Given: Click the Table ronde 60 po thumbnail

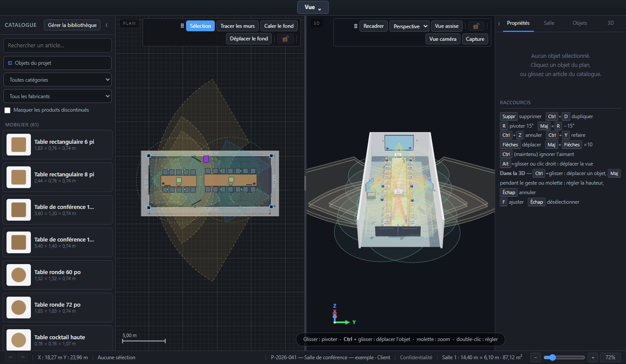Looking at the screenshot, I should [19, 275].
